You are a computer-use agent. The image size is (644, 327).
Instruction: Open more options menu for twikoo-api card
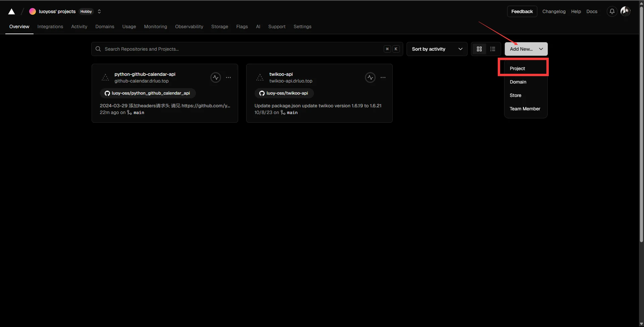[x=383, y=77]
